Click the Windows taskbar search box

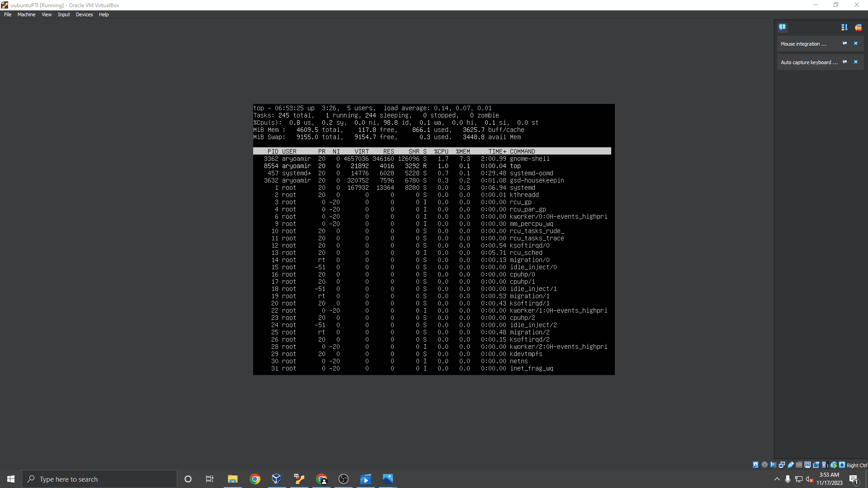(99, 479)
